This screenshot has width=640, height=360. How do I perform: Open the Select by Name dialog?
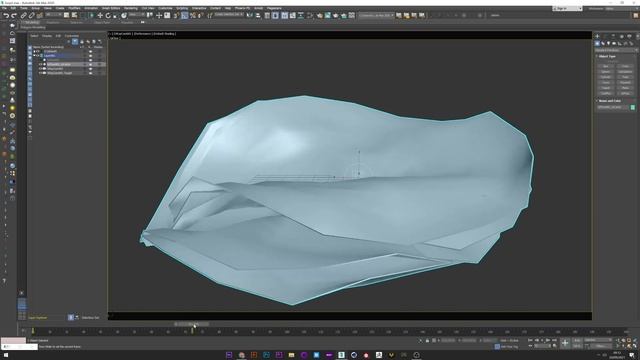click(x=74, y=15)
